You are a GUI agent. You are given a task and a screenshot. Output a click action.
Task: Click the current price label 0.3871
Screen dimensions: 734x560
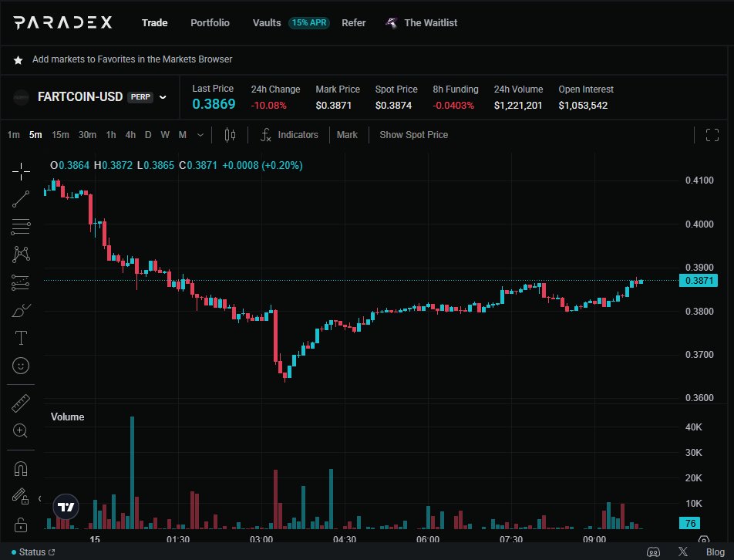coord(699,281)
